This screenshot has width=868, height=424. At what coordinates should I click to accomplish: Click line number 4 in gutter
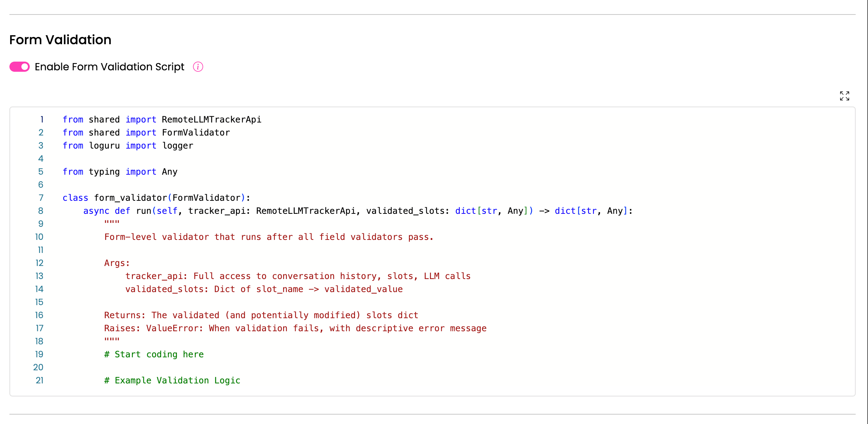[41, 159]
